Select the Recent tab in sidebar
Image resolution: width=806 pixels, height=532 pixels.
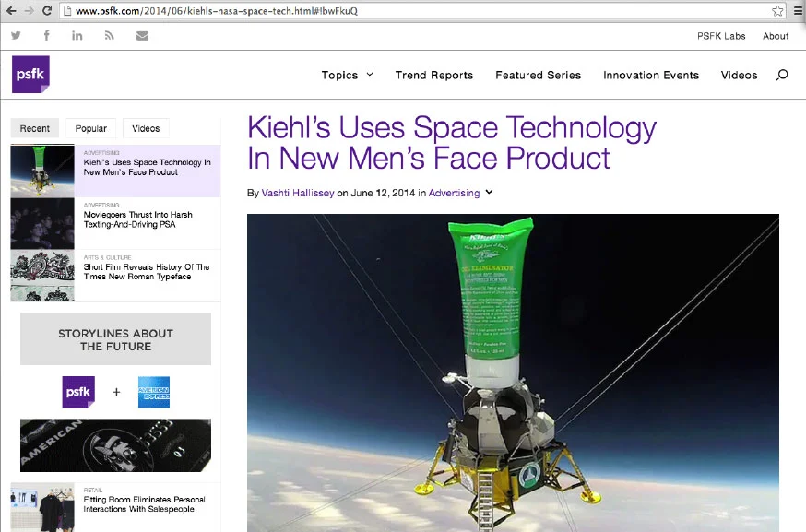click(35, 128)
